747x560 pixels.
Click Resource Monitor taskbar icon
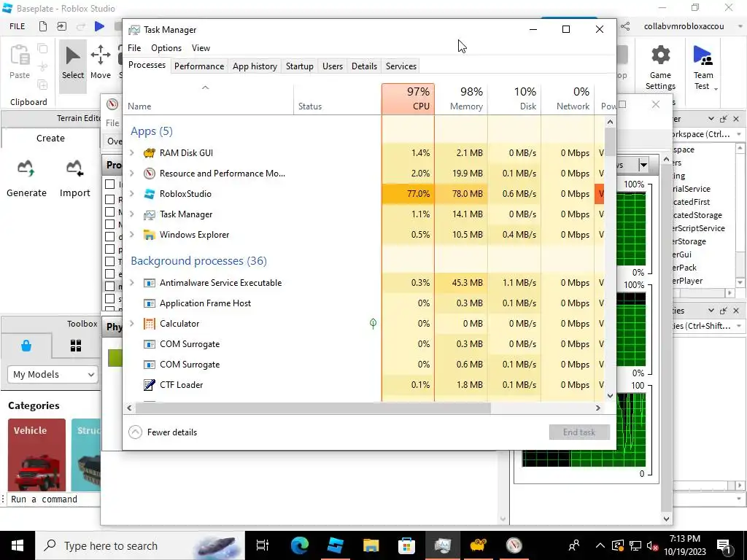click(x=514, y=545)
